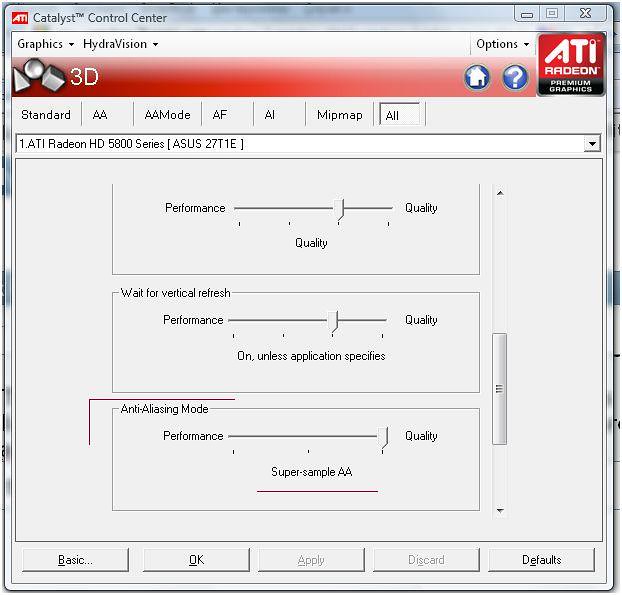The image size is (622, 595).
Task: Click the 3D shapes icon in banner
Action: (38, 77)
